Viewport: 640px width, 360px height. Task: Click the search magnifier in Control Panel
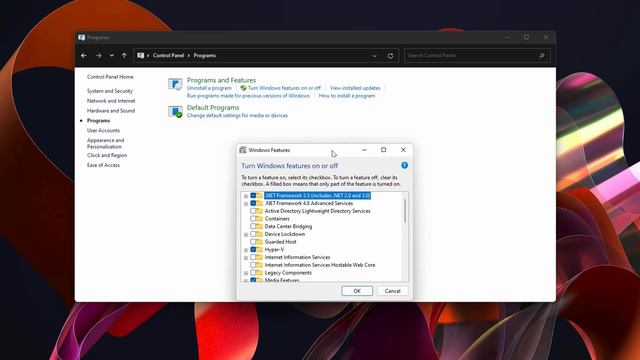tap(542, 56)
